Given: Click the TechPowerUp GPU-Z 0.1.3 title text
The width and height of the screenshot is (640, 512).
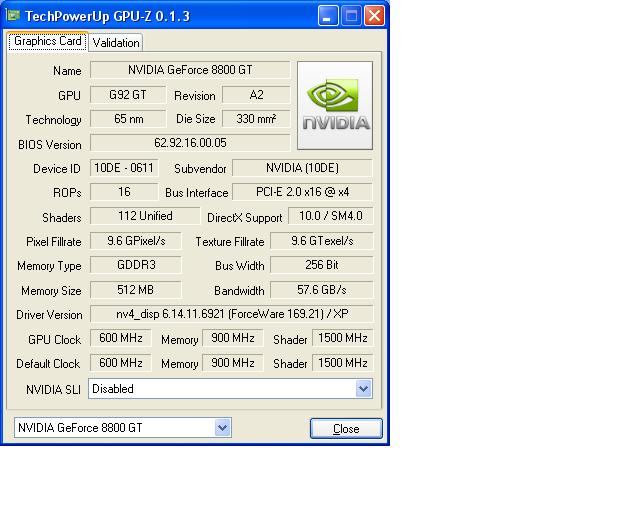Looking at the screenshot, I should coord(107,16).
